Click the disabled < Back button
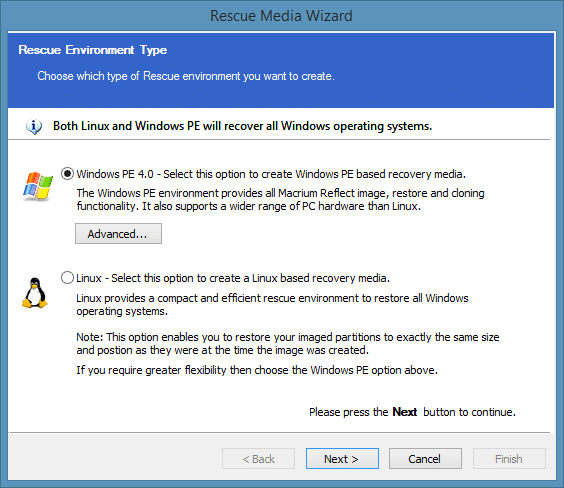Viewport: 564px width, 488px height. click(x=258, y=459)
